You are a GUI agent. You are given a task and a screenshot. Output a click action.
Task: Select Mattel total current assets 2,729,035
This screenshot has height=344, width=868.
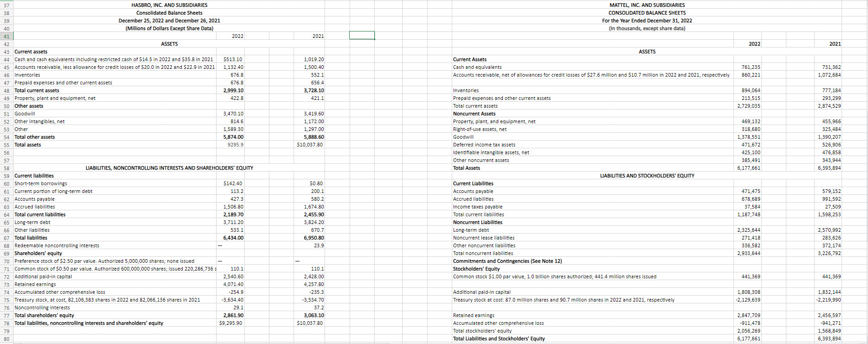pos(749,106)
